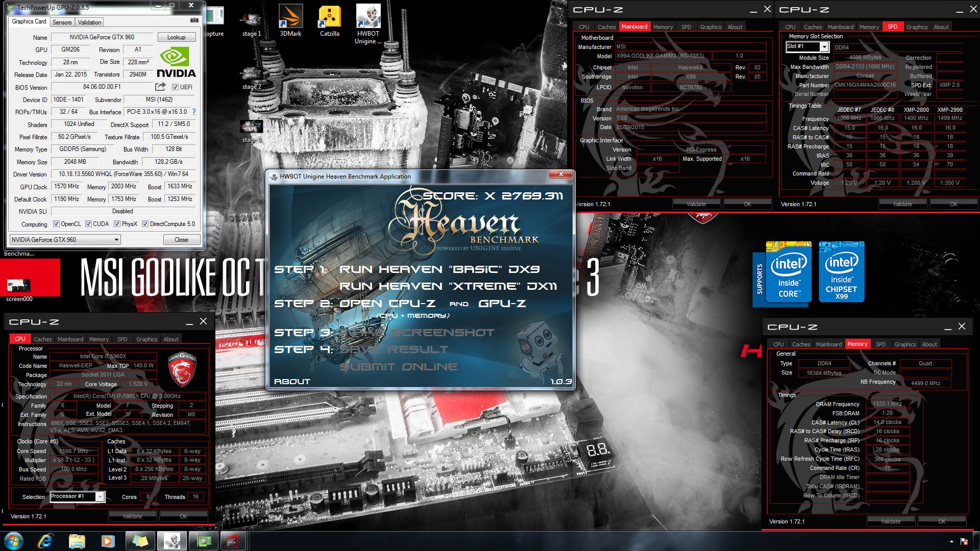Click RUN HEAVEN "XTREME" DX11

[448, 286]
